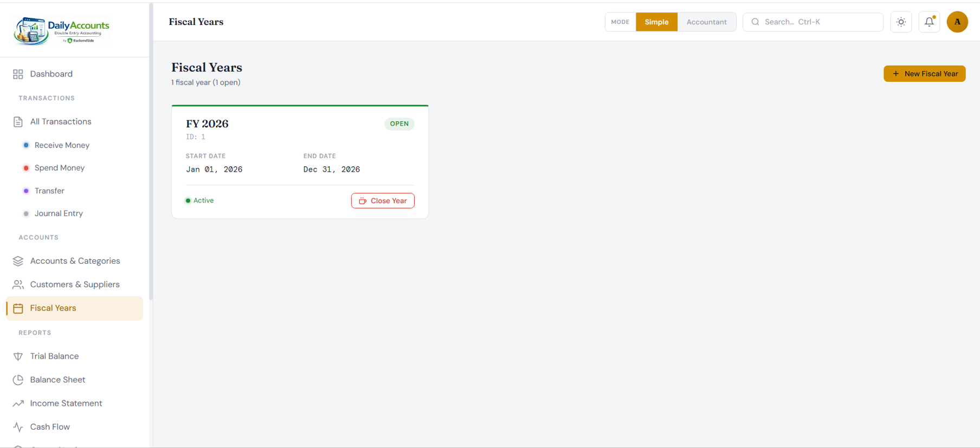Select Fiscal Years sidebar item
This screenshot has height=448, width=980.
75,308
